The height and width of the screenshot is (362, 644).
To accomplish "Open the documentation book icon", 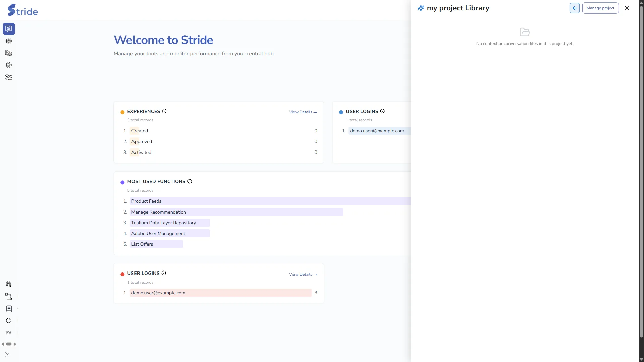I will (x=9, y=309).
